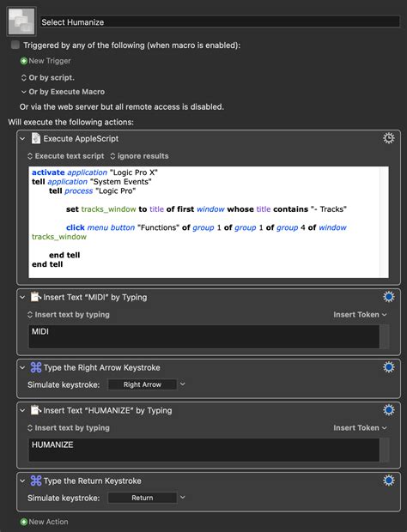Screen dimensions: 407x532
Task: Open the ignore results popup menu
Action: (x=139, y=156)
